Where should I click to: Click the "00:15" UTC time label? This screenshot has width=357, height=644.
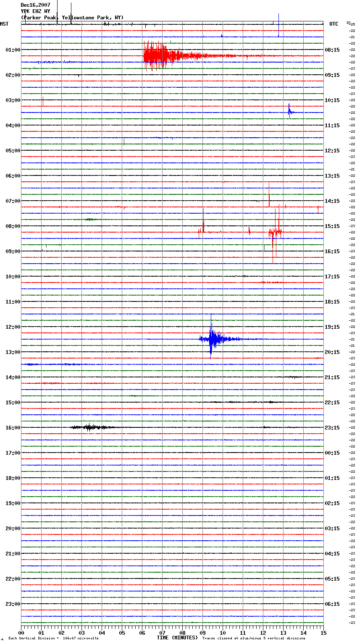(x=332, y=453)
